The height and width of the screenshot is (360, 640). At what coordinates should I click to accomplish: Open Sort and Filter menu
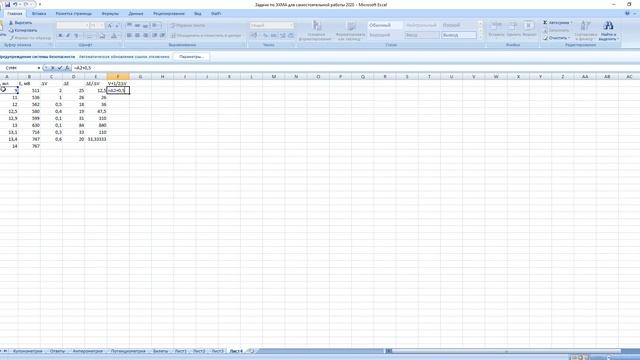point(585,30)
